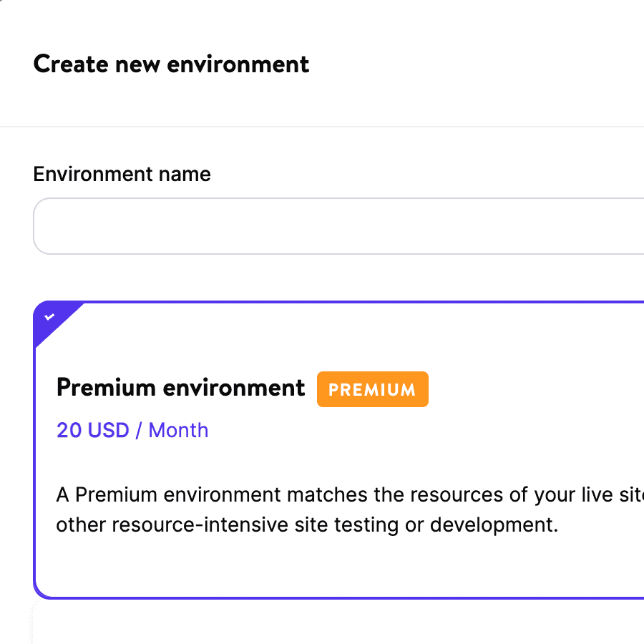Select the partially visible card below Premium
This screenshot has width=644, height=644.
tap(336, 624)
